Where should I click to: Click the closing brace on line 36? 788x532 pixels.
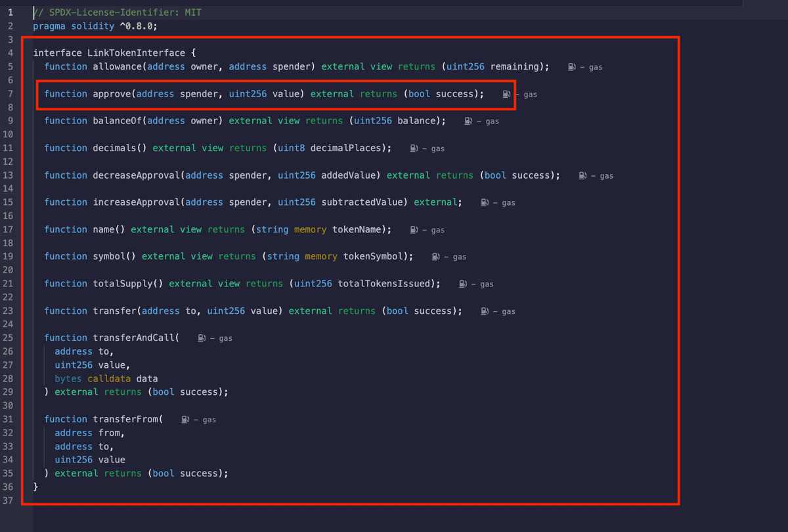click(35, 487)
